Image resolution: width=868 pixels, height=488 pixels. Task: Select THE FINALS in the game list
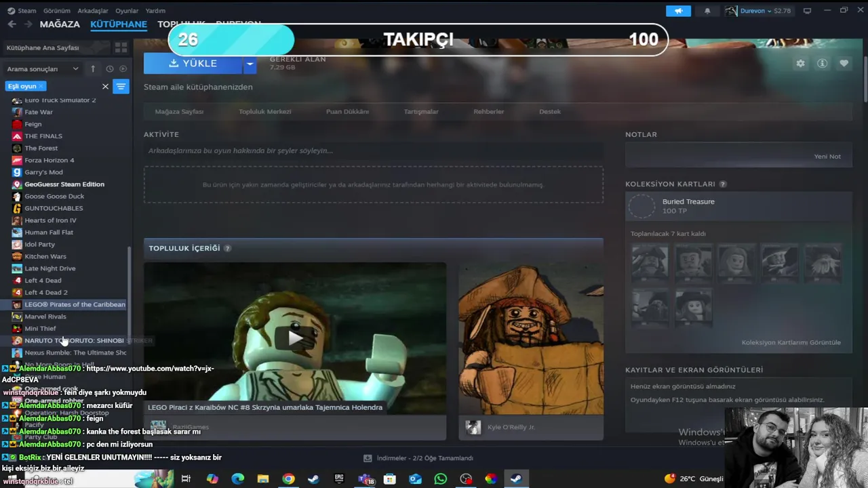point(43,136)
